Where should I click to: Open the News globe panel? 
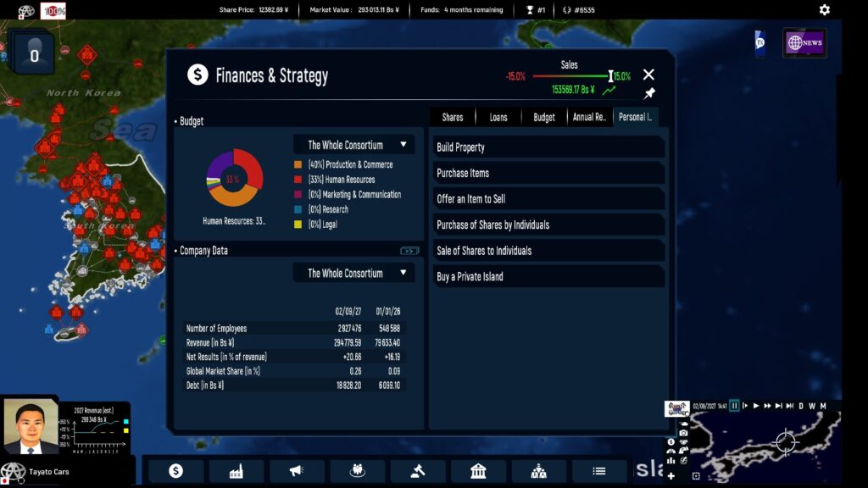804,42
